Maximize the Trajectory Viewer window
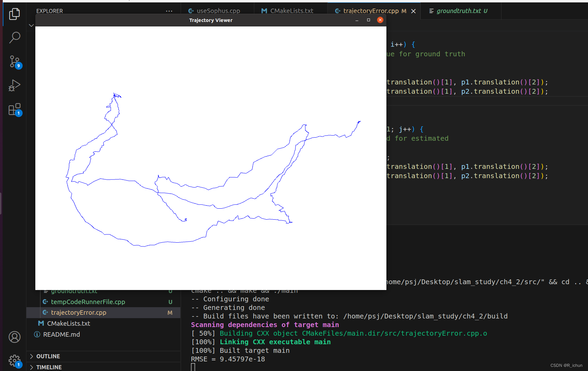This screenshot has height=371, width=588. 369,20
